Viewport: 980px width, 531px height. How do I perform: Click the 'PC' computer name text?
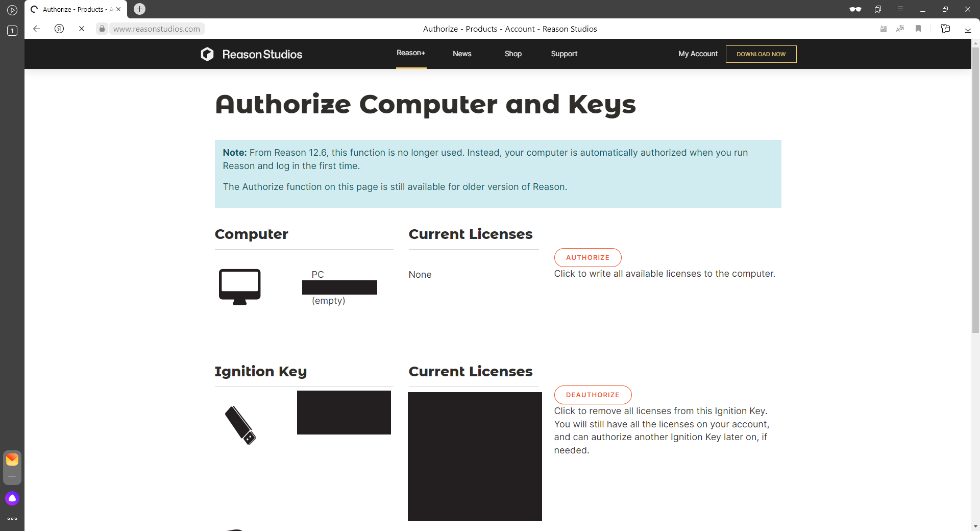tap(317, 275)
